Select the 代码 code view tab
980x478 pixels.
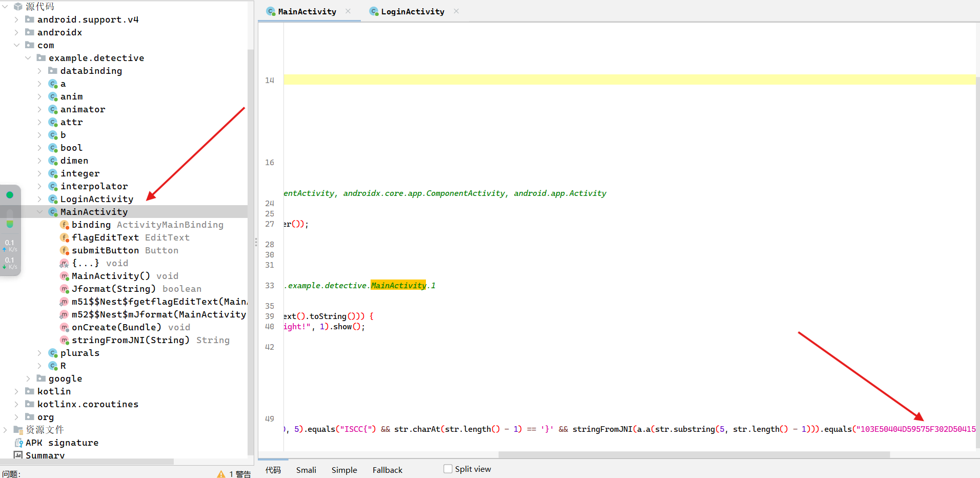coord(273,470)
